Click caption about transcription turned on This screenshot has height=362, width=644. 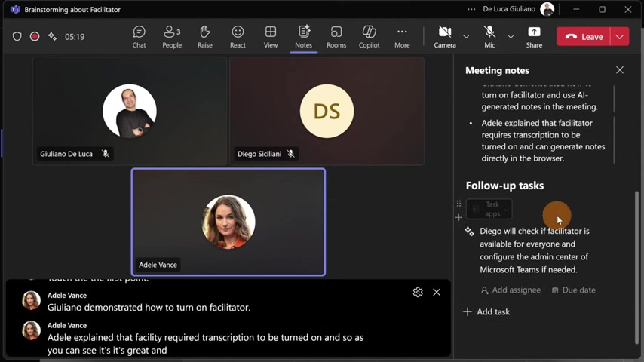(205, 344)
